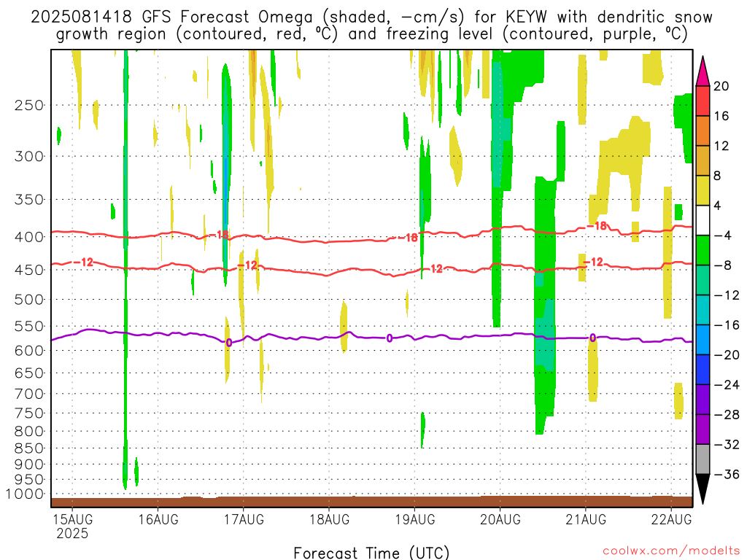This screenshot has width=747, height=560.
Task: Click the 450 pressure level label
Action: click(29, 270)
